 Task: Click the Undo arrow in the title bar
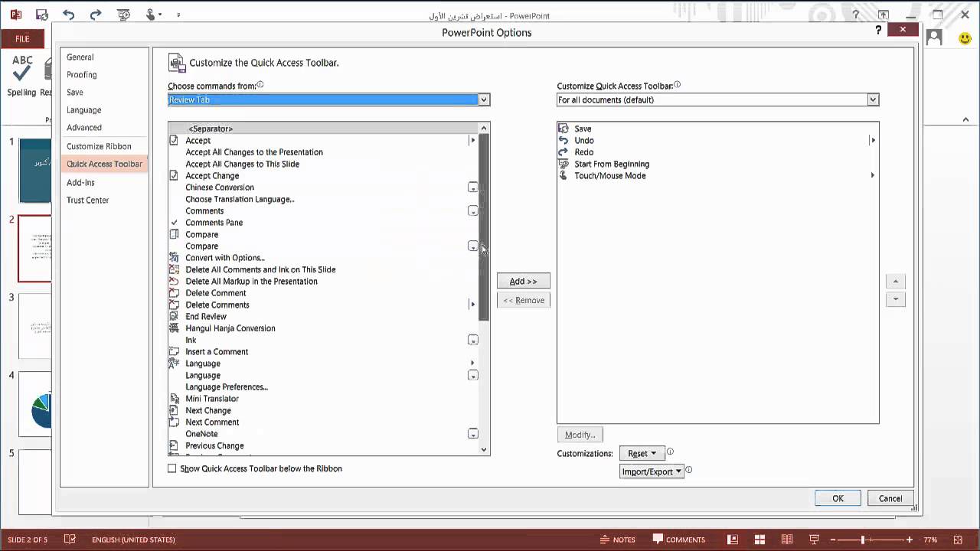click(x=69, y=15)
